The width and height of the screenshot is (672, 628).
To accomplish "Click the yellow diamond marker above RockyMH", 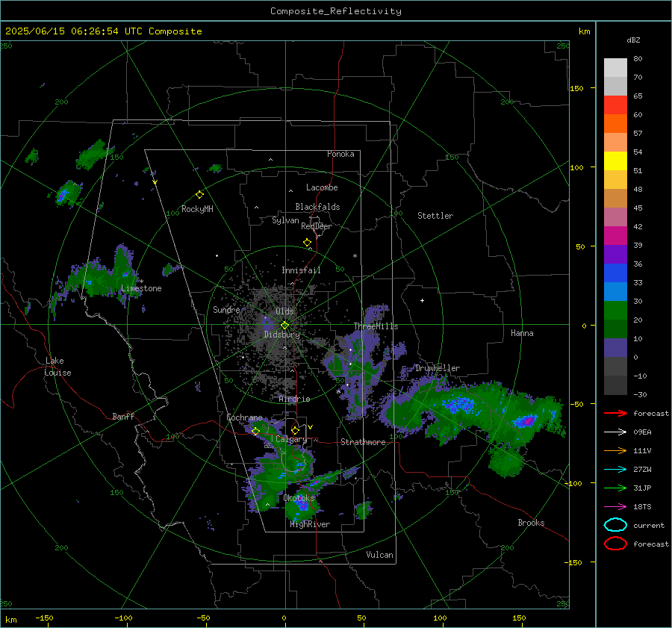I will [x=199, y=195].
